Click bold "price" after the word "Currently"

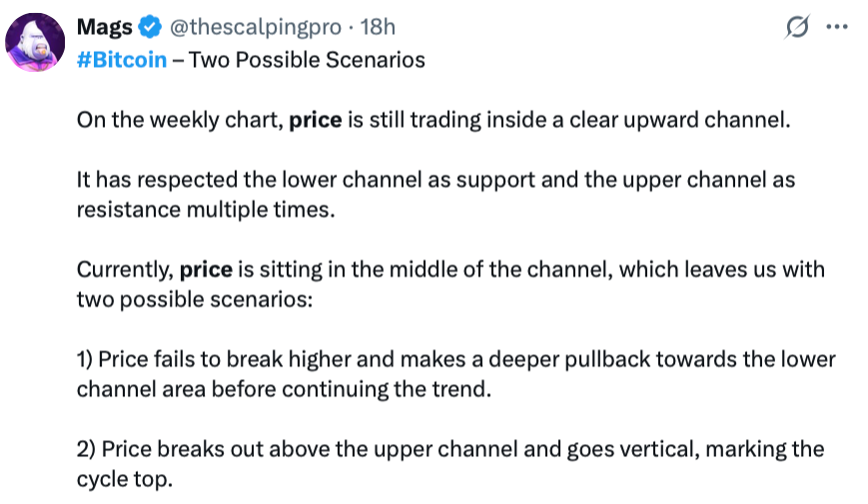[x=206, y=270]
